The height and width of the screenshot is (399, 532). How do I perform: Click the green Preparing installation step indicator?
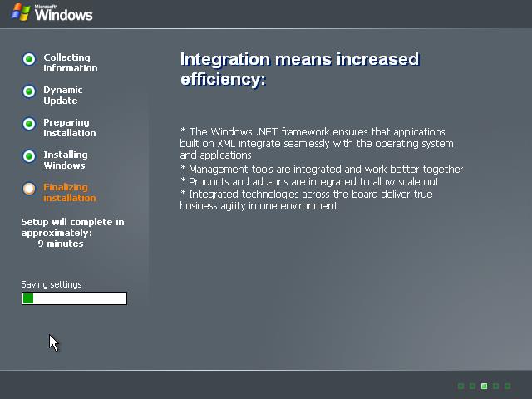pos(29,124)
